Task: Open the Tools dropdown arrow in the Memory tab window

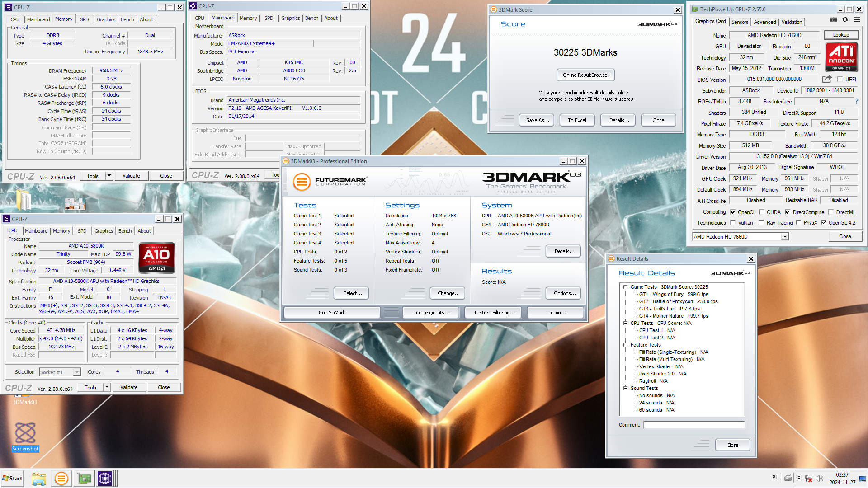Action: (109, 176)
